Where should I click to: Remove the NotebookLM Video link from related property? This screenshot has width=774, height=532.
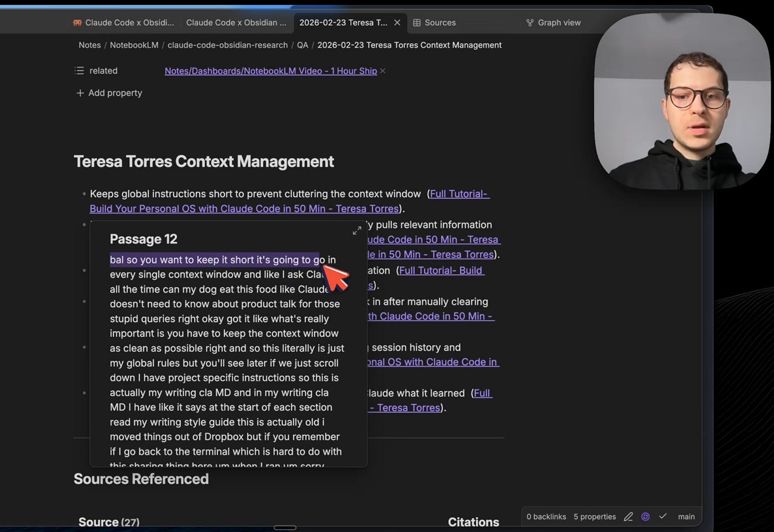(383, 71)
